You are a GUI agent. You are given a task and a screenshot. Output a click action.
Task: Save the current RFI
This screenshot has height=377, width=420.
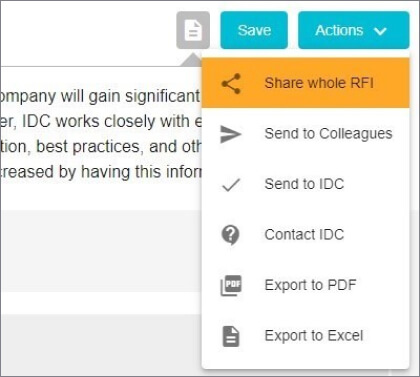point(254,30)
